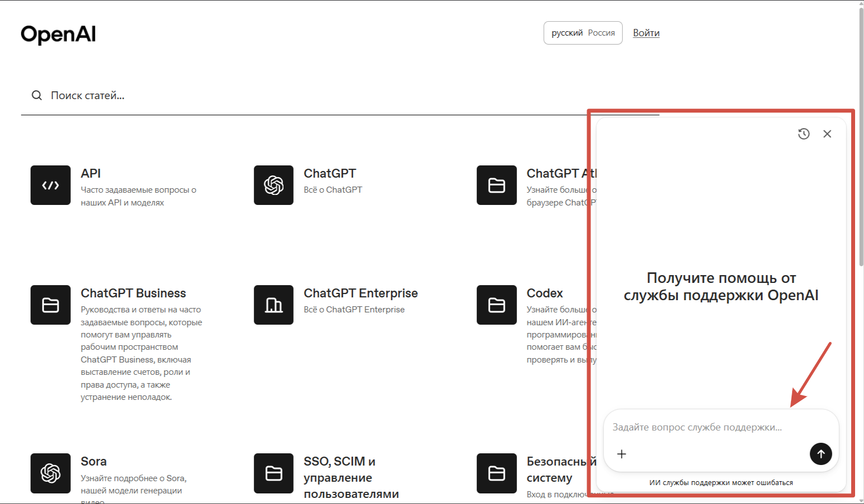Click the notice ИИ службы поддержки может ошибаться
Viewport: 864px width, 504px height.
(x=721, y=483)
